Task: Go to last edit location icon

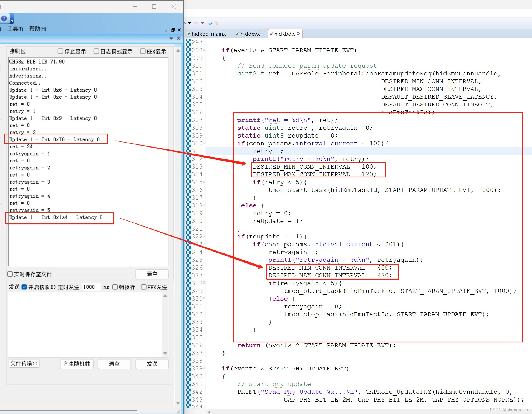Action: click(210, 23)
